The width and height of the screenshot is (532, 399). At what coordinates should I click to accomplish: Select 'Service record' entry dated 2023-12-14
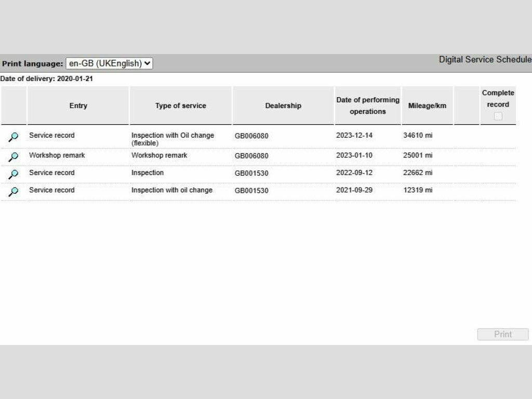(51, 136)
